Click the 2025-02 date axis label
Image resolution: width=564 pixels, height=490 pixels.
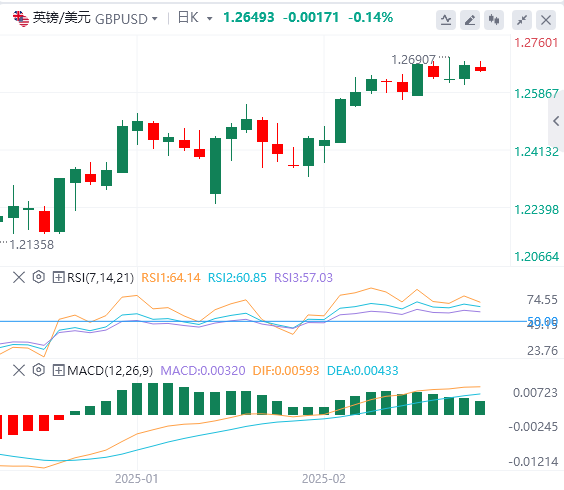324,478
